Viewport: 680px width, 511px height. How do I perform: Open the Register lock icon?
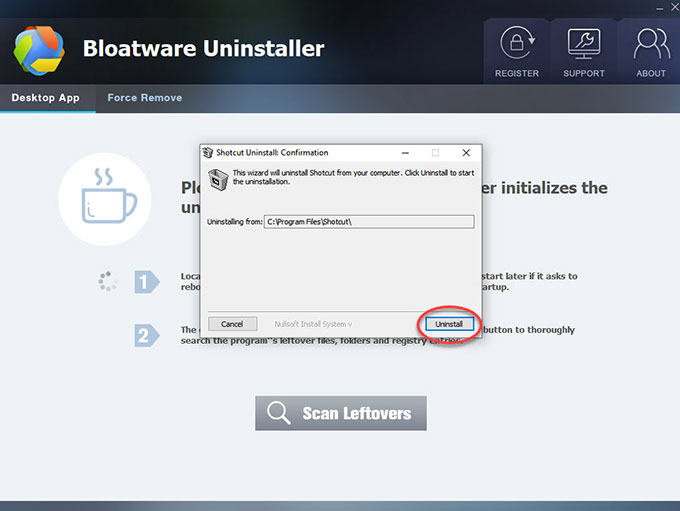517,43
